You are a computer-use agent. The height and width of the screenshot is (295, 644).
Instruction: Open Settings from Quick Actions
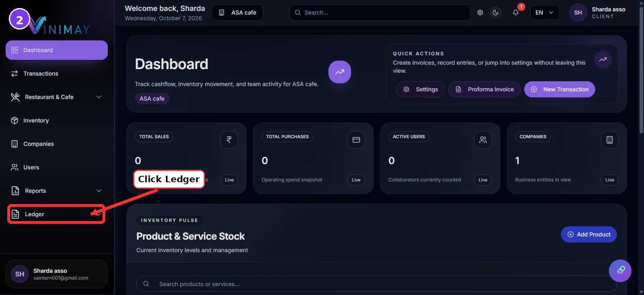pyautogui.click(x=420, y=89)
